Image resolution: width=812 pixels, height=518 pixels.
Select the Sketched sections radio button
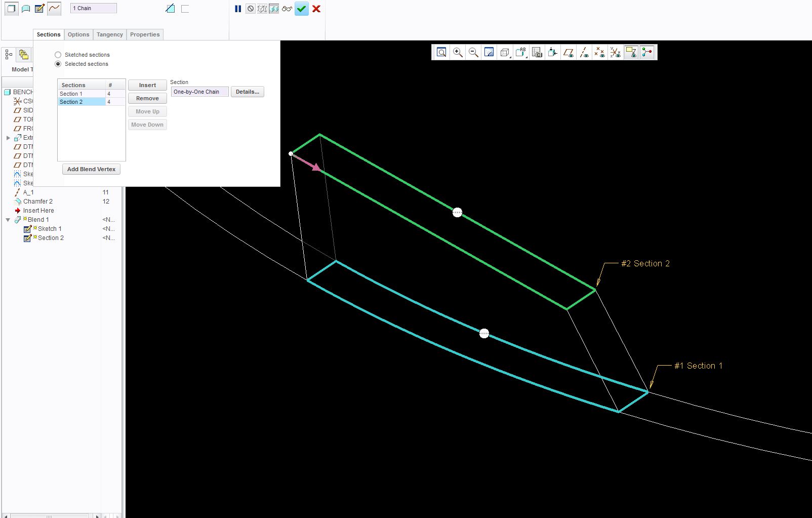[x=58, y=55]
